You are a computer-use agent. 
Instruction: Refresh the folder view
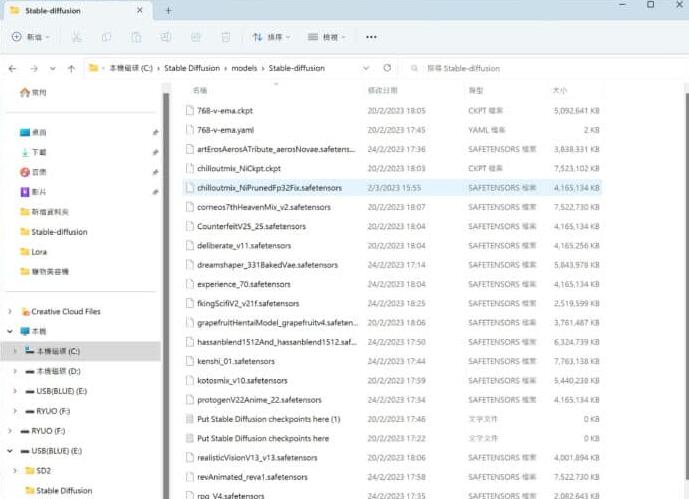click(387, 68)
